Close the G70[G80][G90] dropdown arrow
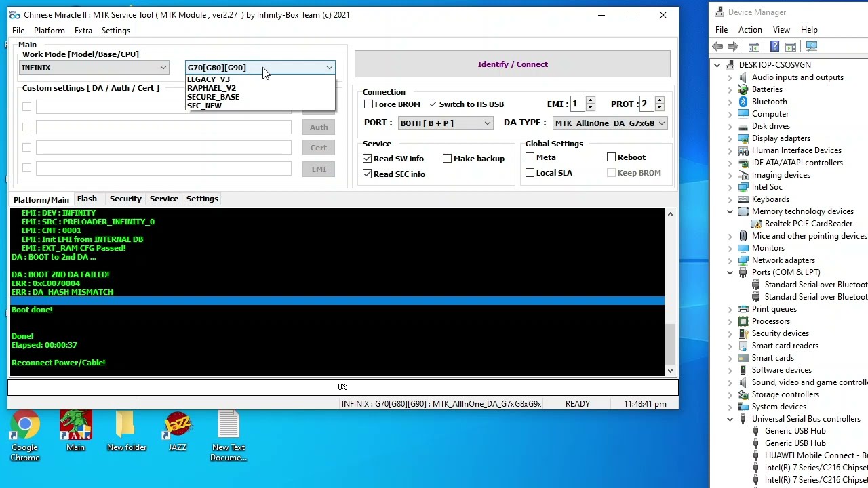The image size is (868, 488). (x=329, y=68)
